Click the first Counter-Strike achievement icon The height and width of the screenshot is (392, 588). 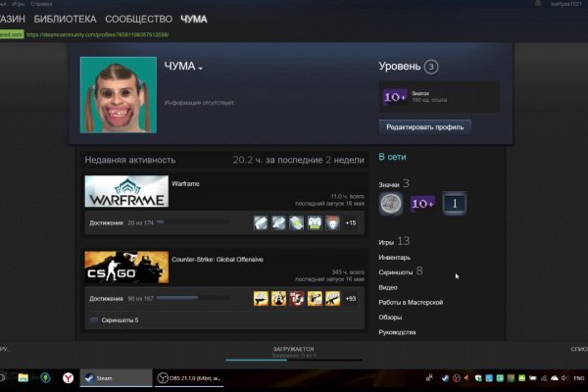262,298
